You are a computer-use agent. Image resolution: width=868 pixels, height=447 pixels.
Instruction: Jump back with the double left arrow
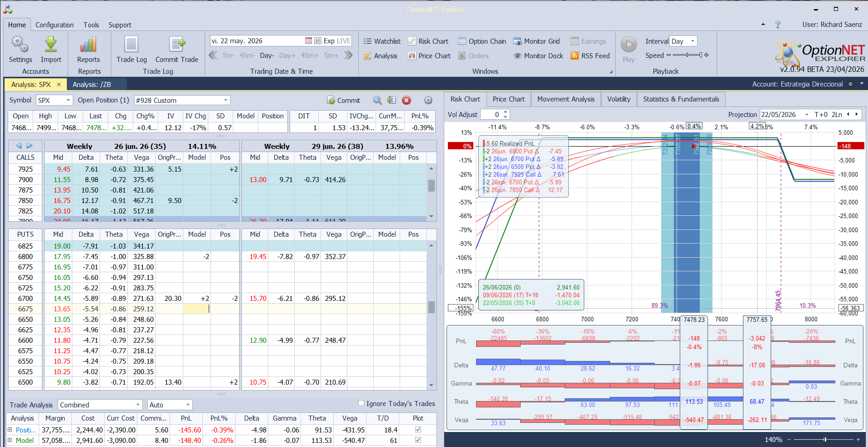[213, 56]
